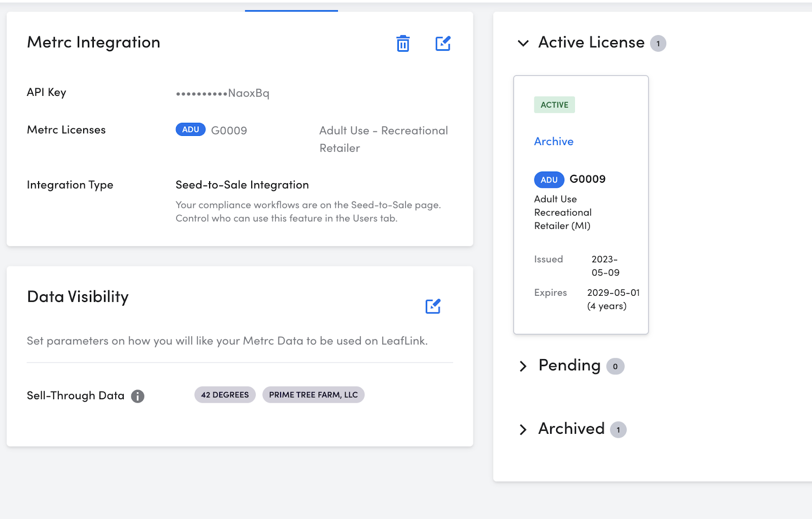812x519 pixels.
Task: Click the Sell-Through Data label
Action: point(76,396)
